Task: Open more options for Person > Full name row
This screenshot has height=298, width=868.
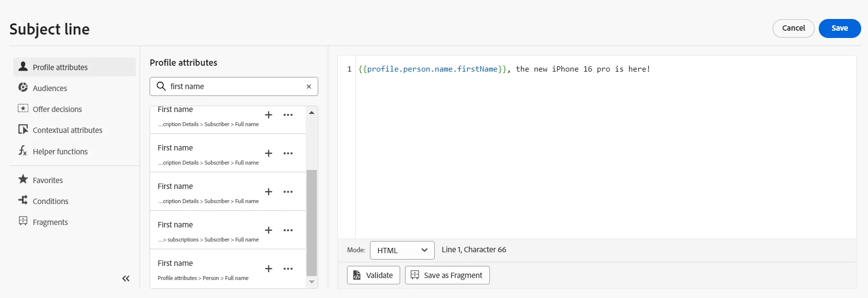Action: tap(288, 269)
